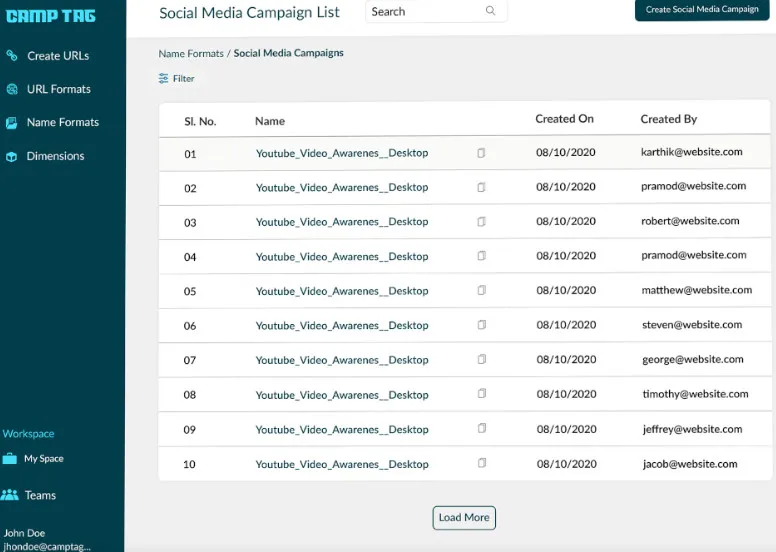Go to Dimensions in the sidebar
The width and height of the screenshot is (776, 552).
click(x=55, y=156)
